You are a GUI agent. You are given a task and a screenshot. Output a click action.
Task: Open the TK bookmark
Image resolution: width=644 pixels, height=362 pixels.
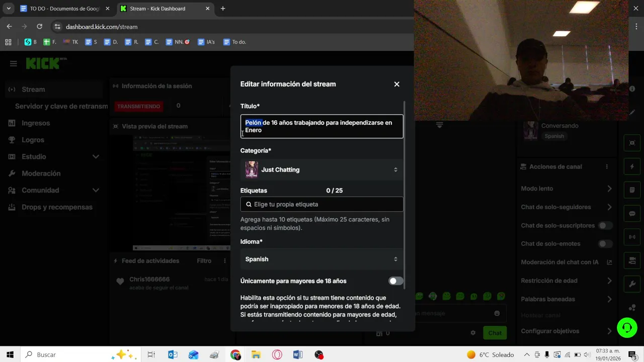(x=70, y=42)
